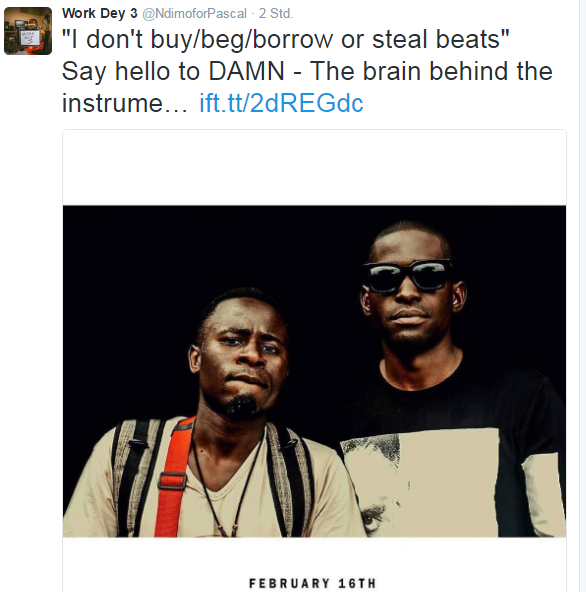Viewport: 586px width, 592px height.
Task: Click the word DAMN in the tweet
Action: [247, 71]
